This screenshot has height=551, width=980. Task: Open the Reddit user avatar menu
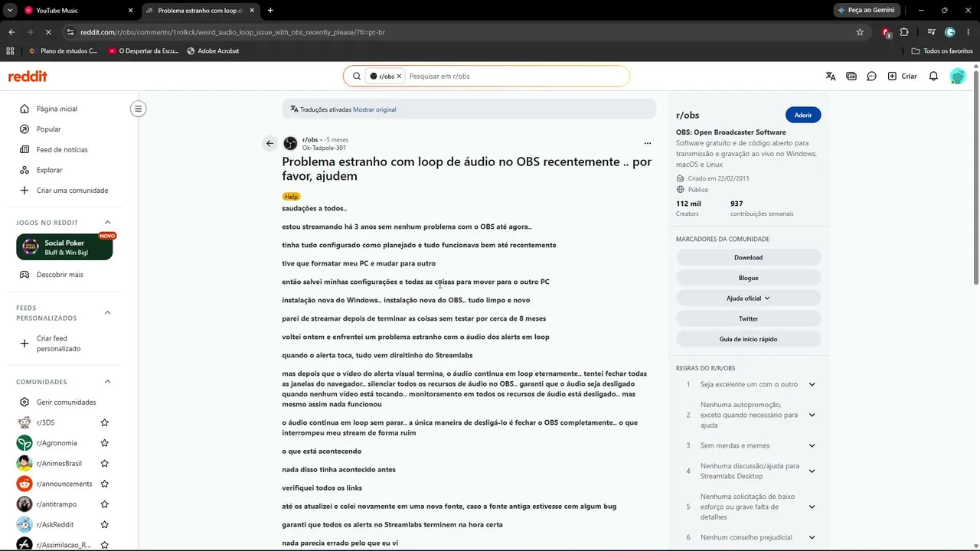coord(958,77)
